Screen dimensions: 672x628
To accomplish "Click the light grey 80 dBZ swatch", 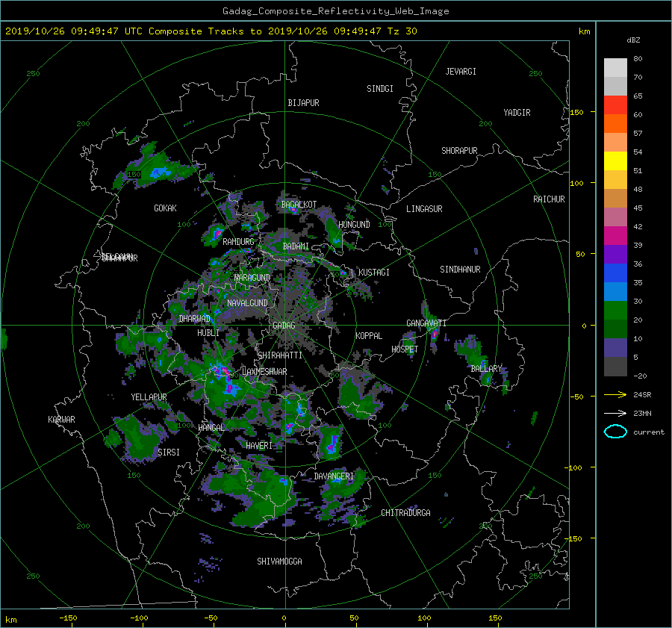I will coord(615,67).
